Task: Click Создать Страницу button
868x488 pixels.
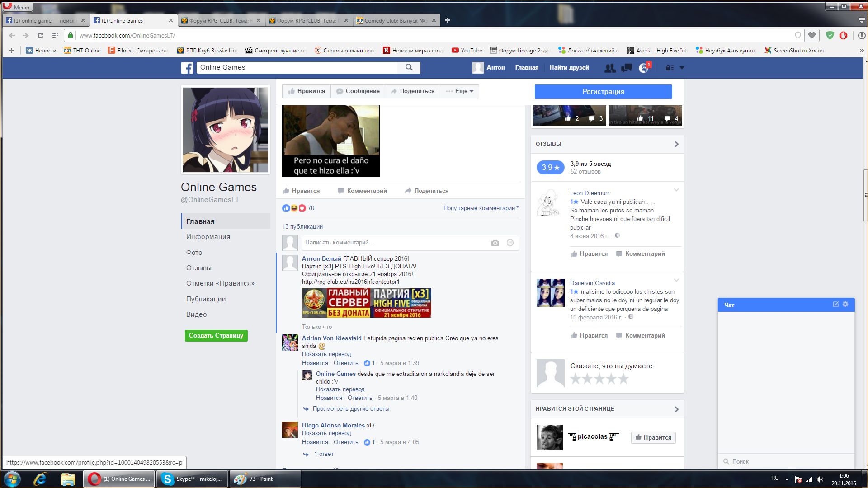Action: (216, 336)
